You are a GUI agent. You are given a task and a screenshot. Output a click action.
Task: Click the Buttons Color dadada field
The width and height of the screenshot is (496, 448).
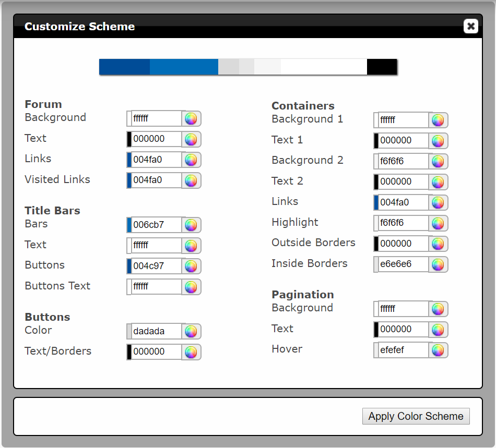pyautogui.click(x=157, y=331)
